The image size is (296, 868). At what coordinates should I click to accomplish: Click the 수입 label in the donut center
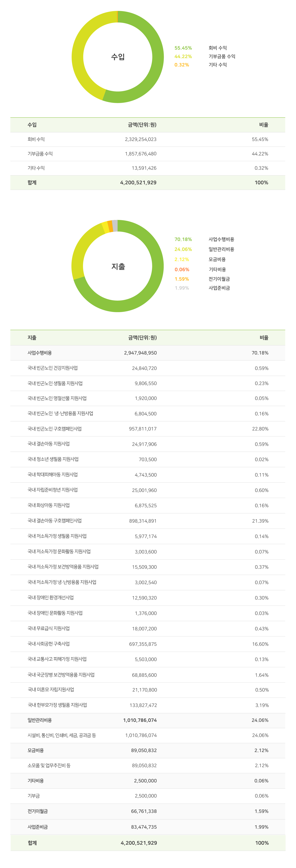pyautogui.click(x=118, y=57)
